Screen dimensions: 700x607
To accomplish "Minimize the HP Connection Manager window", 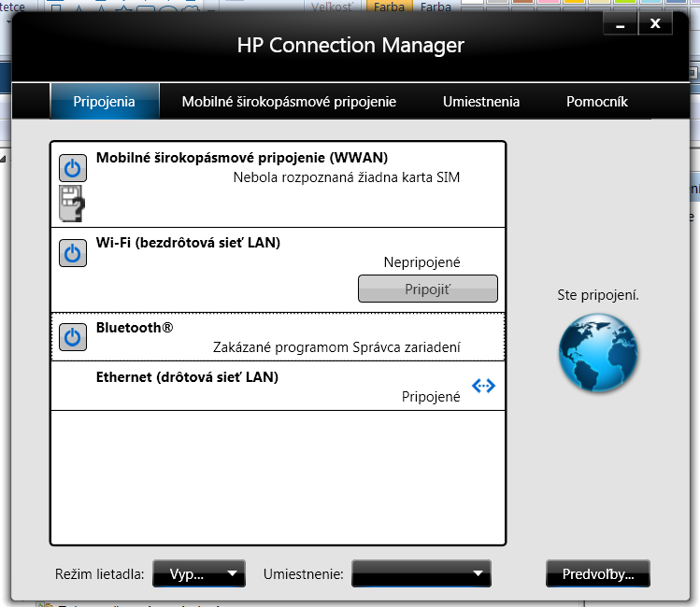I will (x=620, y=23).
